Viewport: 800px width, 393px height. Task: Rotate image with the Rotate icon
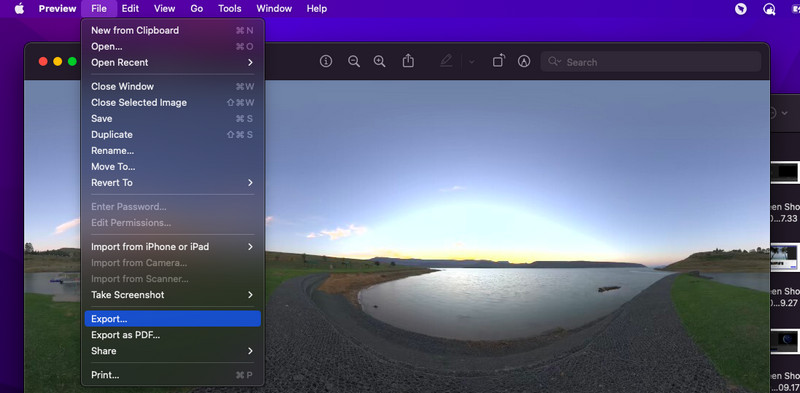click(498, 61)
